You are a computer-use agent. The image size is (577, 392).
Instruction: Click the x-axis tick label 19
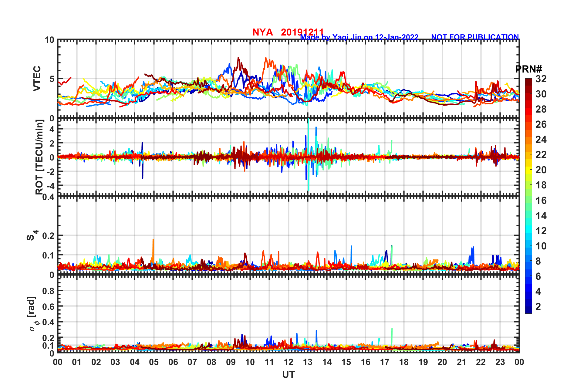[x=423, y=362]
